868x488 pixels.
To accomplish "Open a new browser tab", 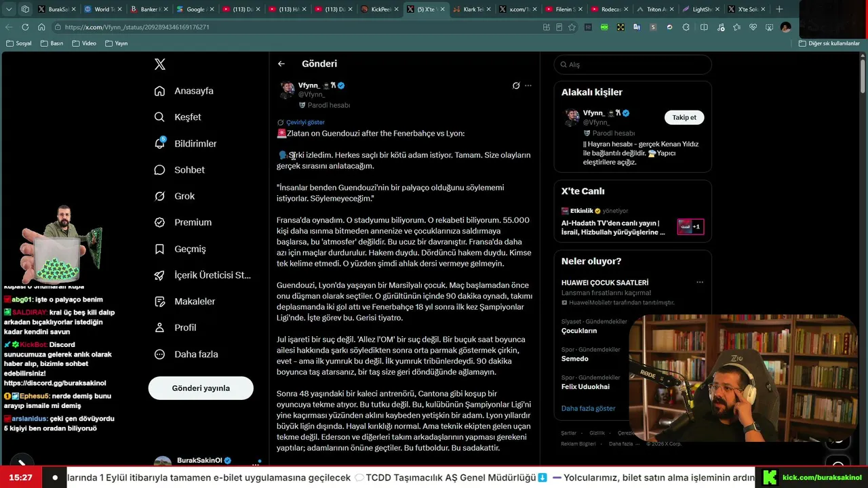I will [x=779, y=9].
